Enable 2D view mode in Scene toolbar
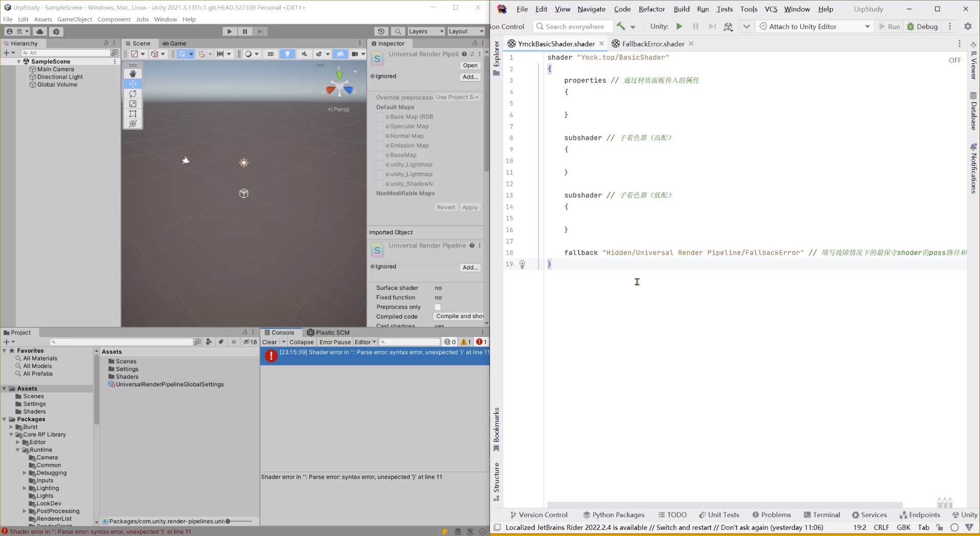This screenshot has width=980, height=536. (271, 54)
